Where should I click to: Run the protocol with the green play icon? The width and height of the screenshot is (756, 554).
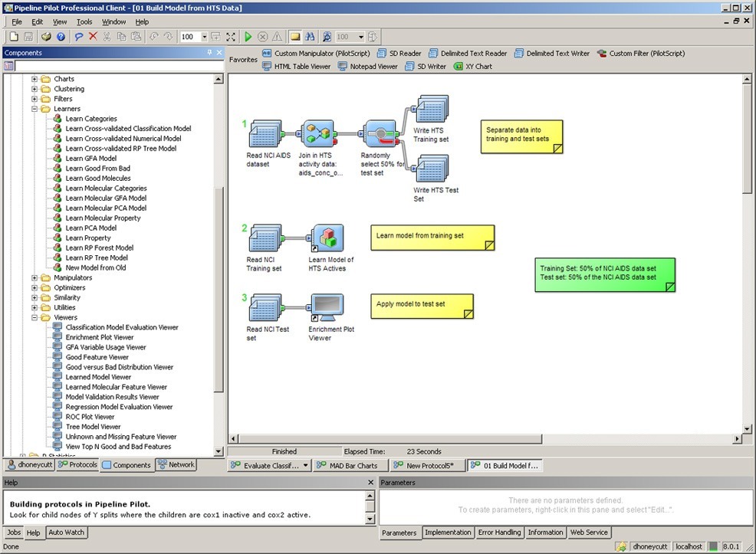point(248,37)
